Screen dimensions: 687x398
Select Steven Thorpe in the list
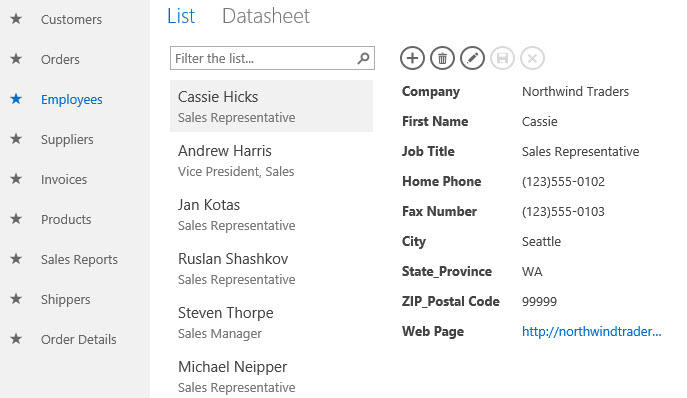click(271, 322)
